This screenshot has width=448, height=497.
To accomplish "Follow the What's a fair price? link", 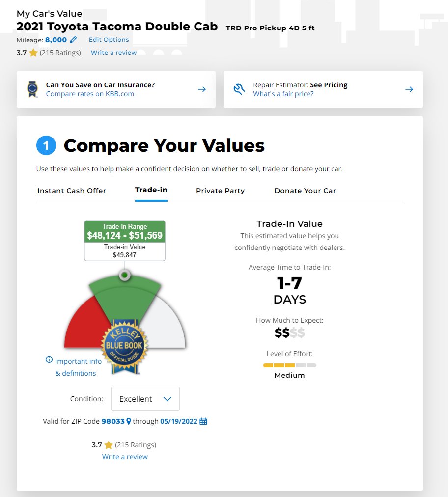I will click(x=283, y=94).
